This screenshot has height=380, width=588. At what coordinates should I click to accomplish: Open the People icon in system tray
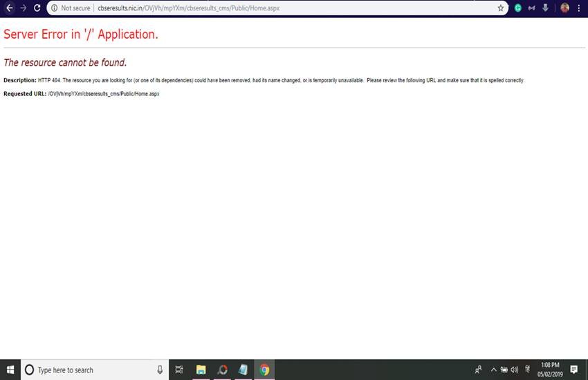[478, 370]
